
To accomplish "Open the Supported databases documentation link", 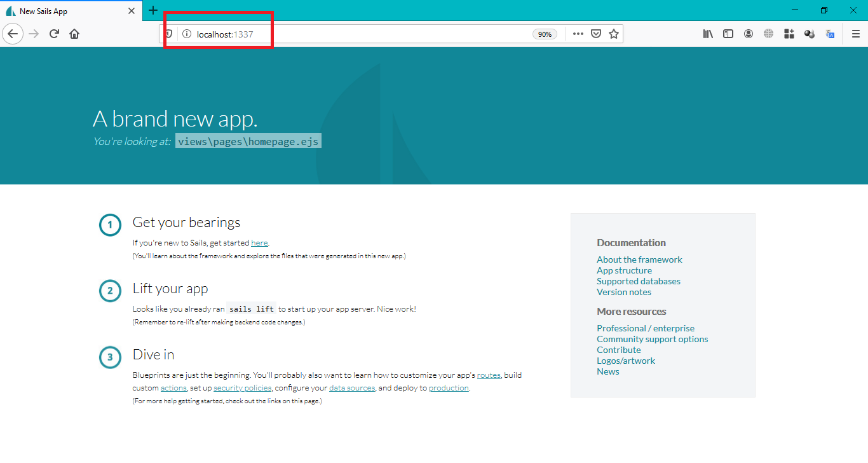I will tap(638, 280).
